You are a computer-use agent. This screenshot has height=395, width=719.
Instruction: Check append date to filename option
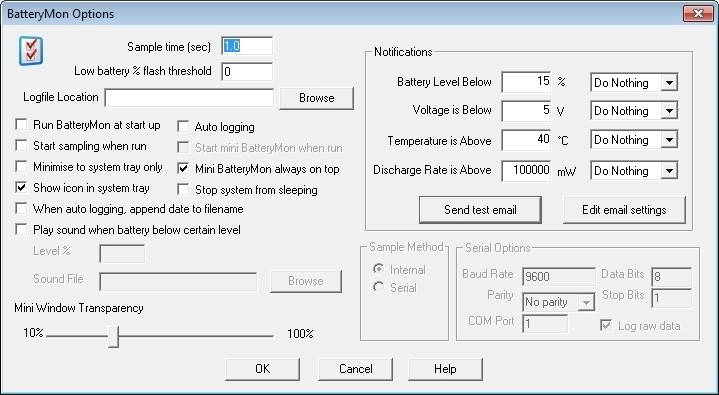[x=21, y=208]
